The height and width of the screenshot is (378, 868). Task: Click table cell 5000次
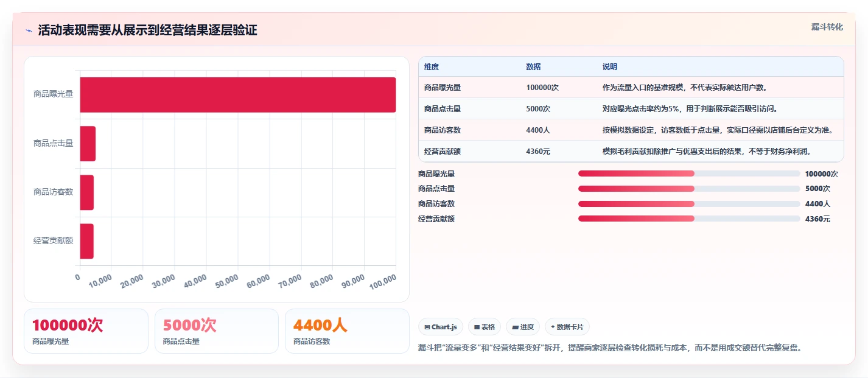click(x=538, y=109)
